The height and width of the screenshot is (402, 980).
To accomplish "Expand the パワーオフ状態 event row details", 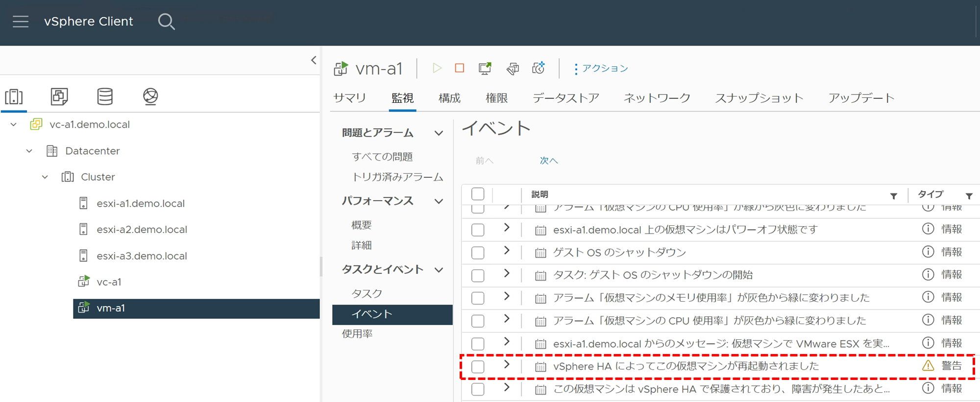I will pos(507,227).
